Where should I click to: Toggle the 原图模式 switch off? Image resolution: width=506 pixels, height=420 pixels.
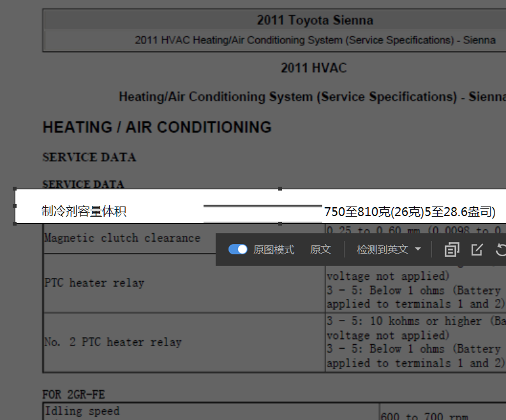coord(238,249)
